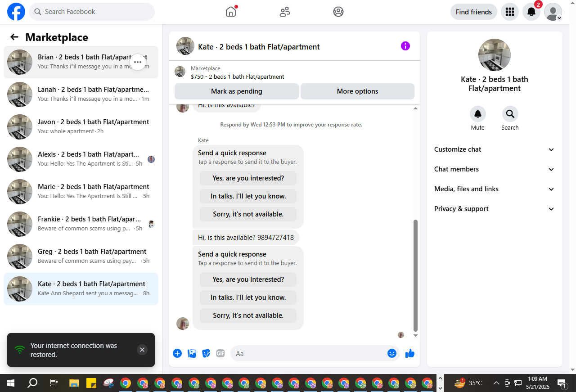Click the 'Hi, is this available? 9894727418' message
576x392 pixels.
tap(246, 237)
